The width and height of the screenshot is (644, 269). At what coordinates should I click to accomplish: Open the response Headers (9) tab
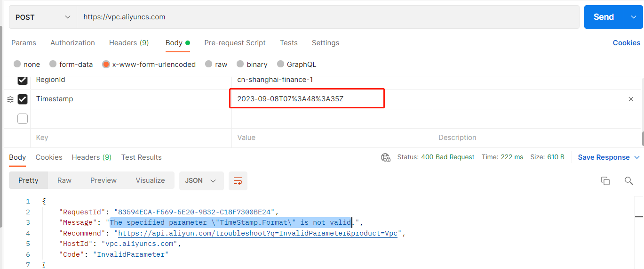click(x=92, y=157)
